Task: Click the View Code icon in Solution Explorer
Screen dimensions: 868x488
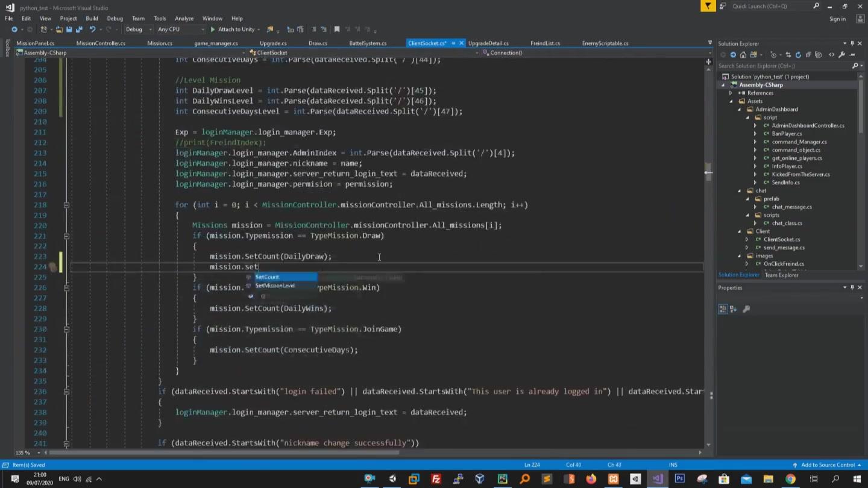Action: tap(832, 55)
